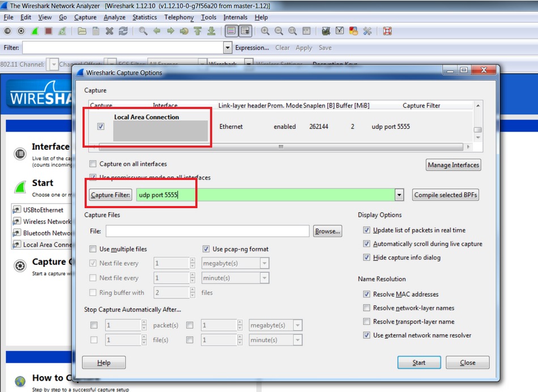The image size is (538, 392).
Task: Stop the running capture
Action: click(48, 31)
